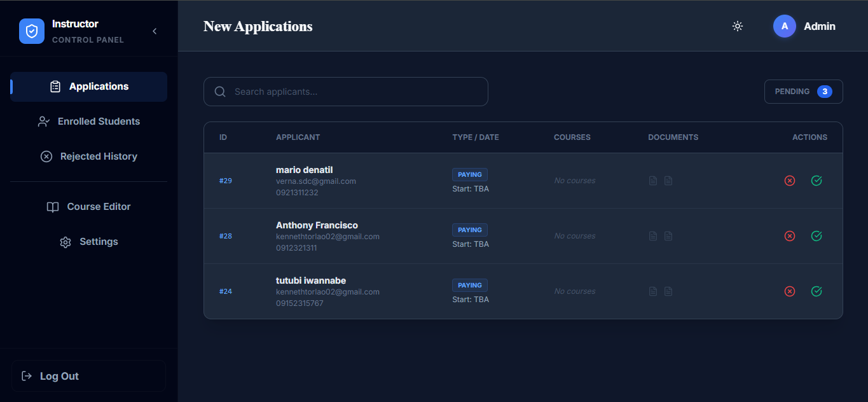Collapse the sidebar using the chevron
Viewport: 868px width, 402px height.
[x=155, y=31]
